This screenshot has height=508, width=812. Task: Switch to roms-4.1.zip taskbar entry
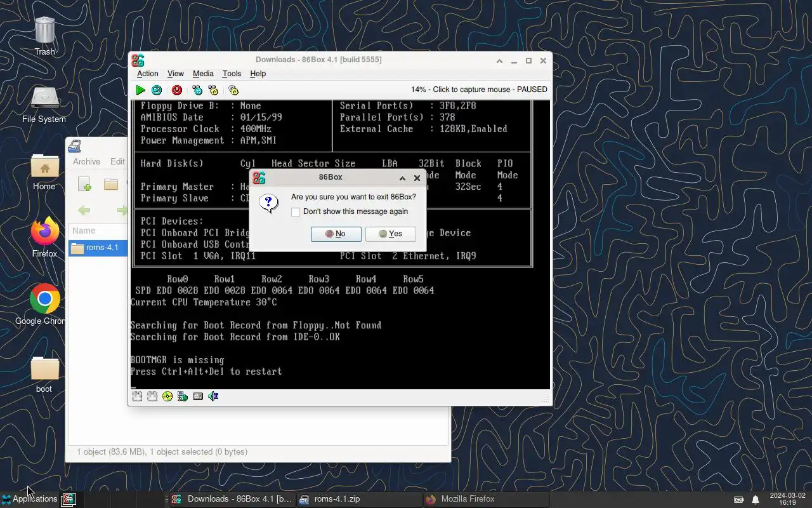pyautogui.click(x=358, y=499)
